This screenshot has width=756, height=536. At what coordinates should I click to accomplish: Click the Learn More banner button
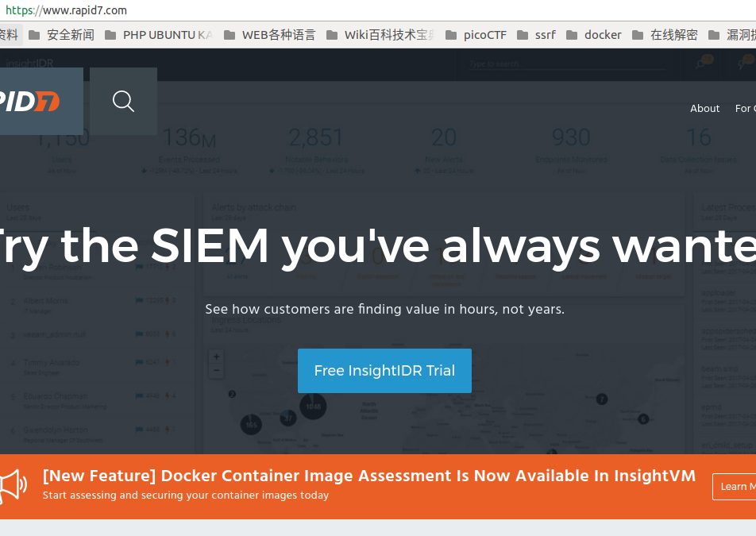pyautogui.click(x=735, y=487)
